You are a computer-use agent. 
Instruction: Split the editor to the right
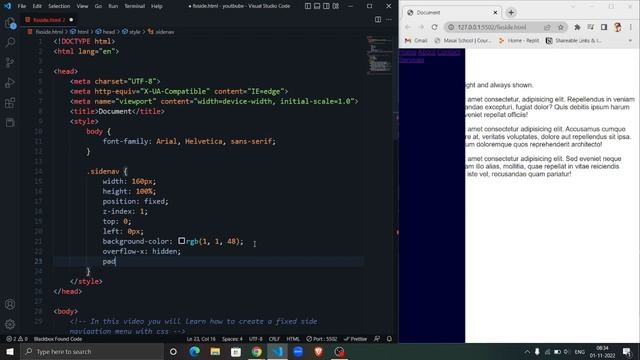point(378,20)
